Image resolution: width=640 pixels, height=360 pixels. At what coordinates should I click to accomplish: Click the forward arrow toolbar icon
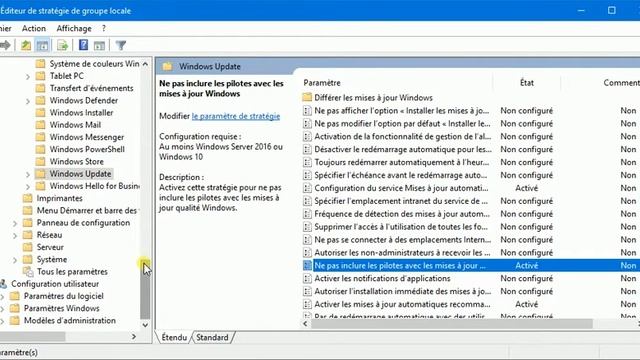pyautogui.click(x=5, y=45)
